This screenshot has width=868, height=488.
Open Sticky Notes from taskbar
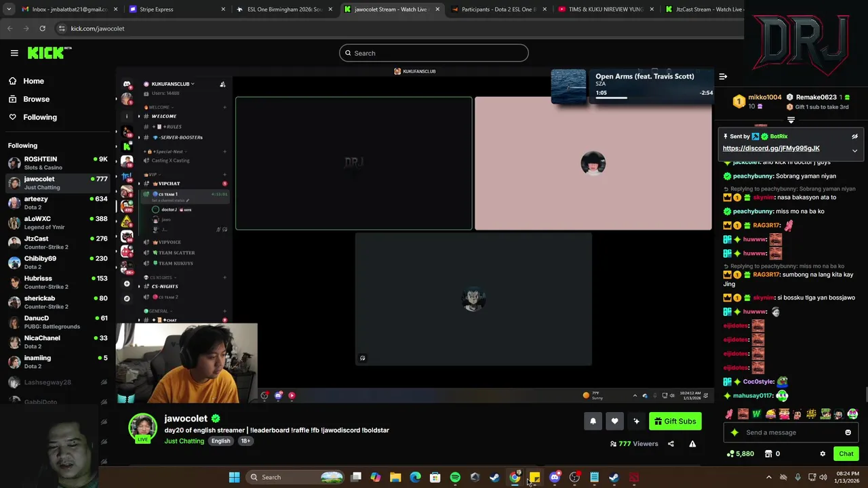tap(534, 477)
